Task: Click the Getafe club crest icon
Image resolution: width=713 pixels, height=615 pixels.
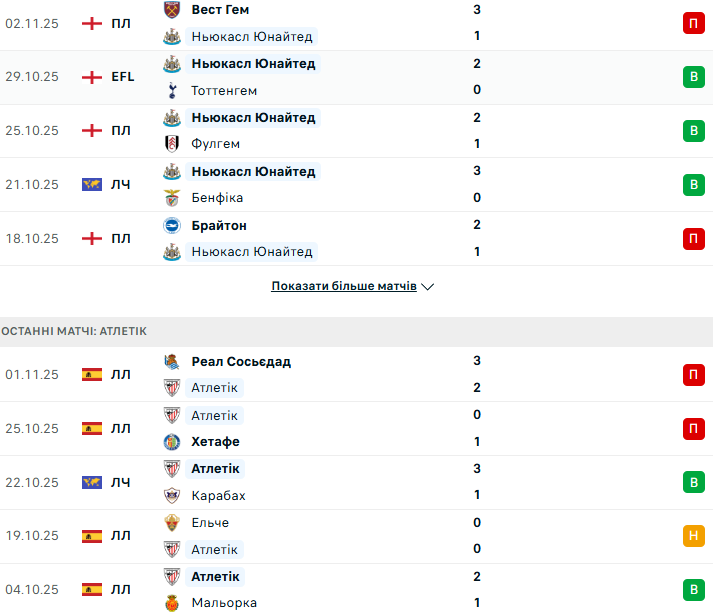Action: point(171,442)
